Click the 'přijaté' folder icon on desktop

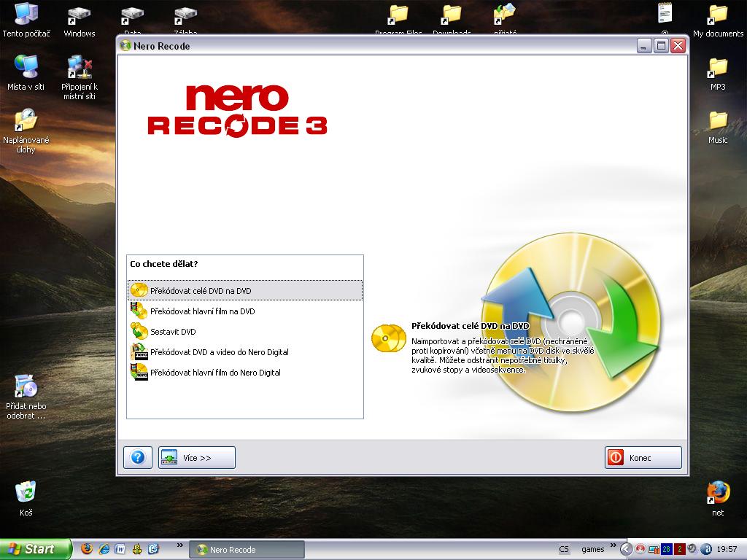[505, 19]
